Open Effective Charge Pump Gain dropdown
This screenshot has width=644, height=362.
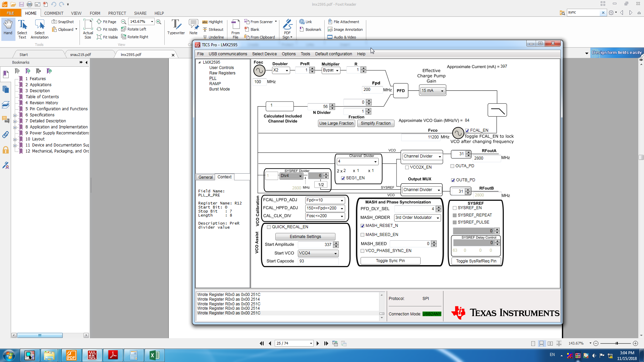(x=442, y=91)
